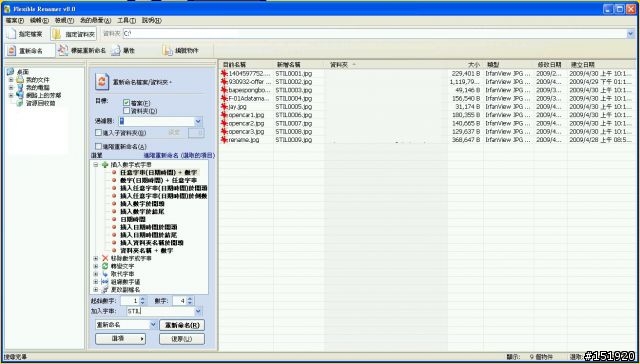Click the Flexible Renamer title bar icon

point(7,9)
